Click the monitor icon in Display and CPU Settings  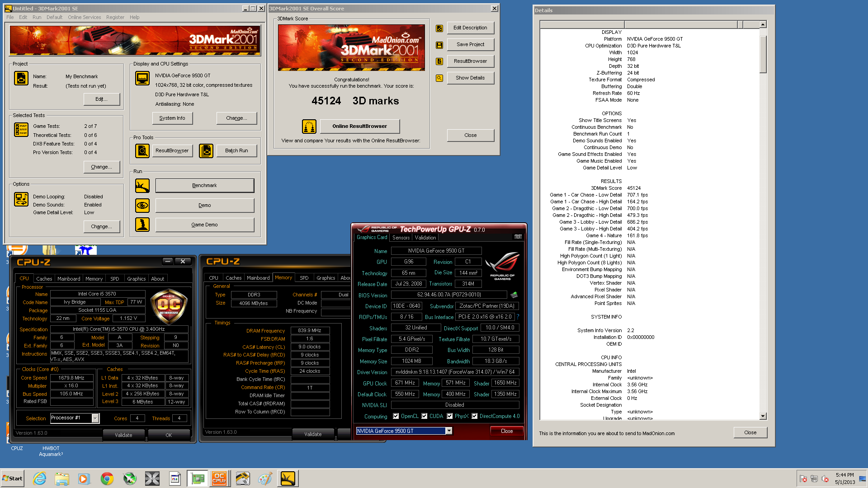pyautogui.click(x=142, y=78)
